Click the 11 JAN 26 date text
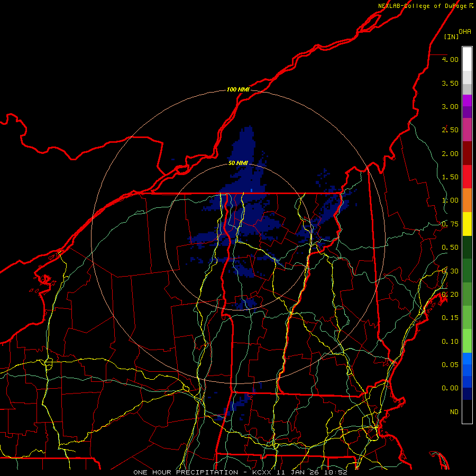476x476 pixels. (x=298, y=472)
